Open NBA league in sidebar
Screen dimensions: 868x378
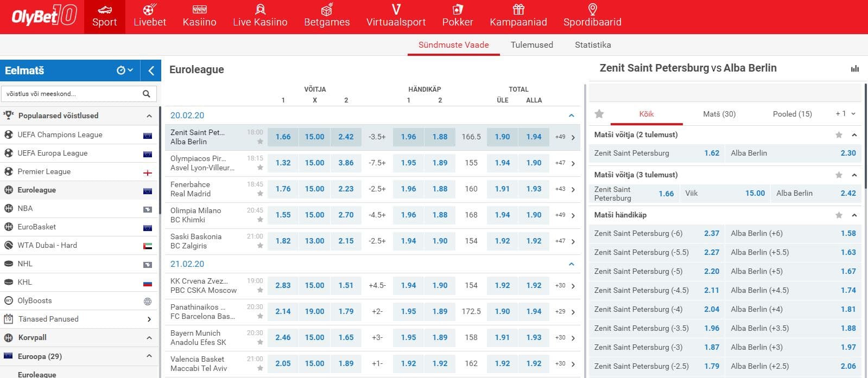pyautogui.click(x=25, y=208)
